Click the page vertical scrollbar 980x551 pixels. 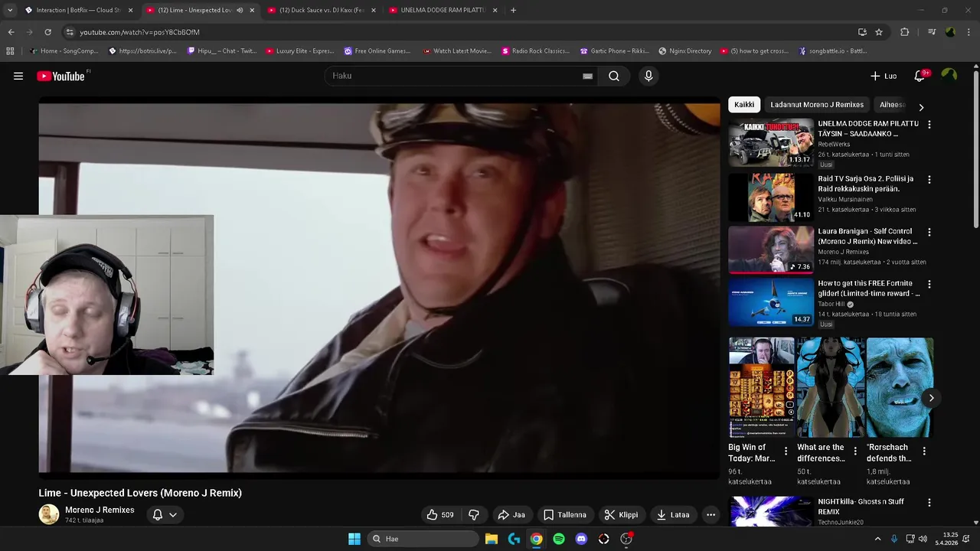pos(976,149)
